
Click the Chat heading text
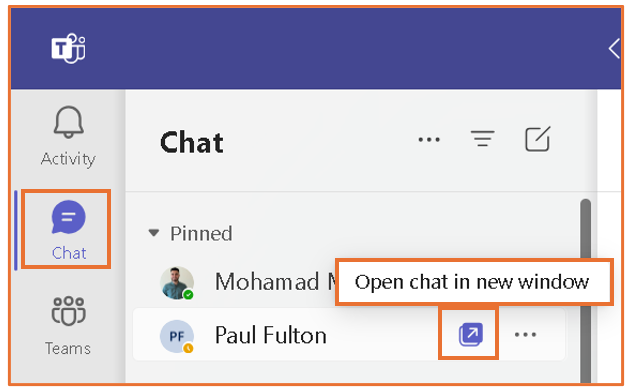click(x=192, y=143)
